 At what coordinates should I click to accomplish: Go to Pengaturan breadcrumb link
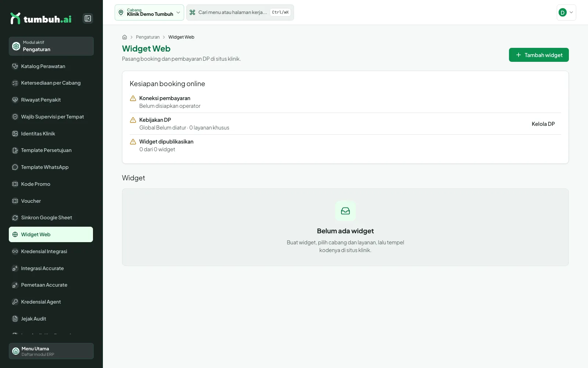coord(148,37)
